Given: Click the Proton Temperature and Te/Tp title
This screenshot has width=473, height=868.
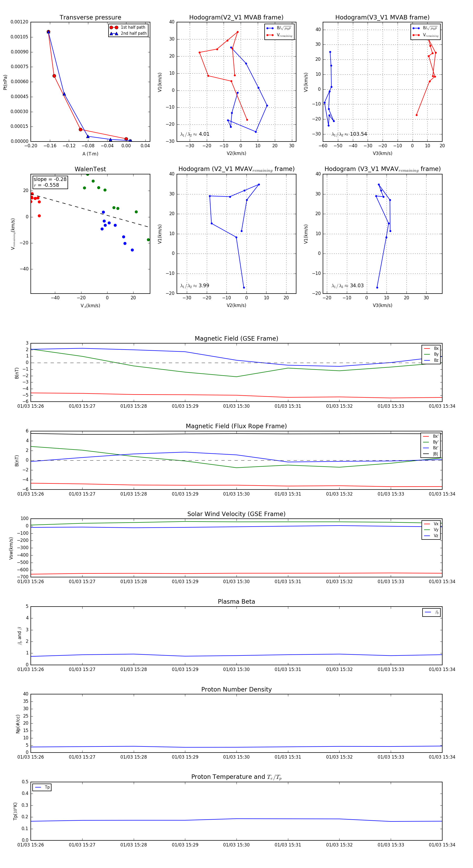Looking at the screenshot, I should tap(236, 777).
